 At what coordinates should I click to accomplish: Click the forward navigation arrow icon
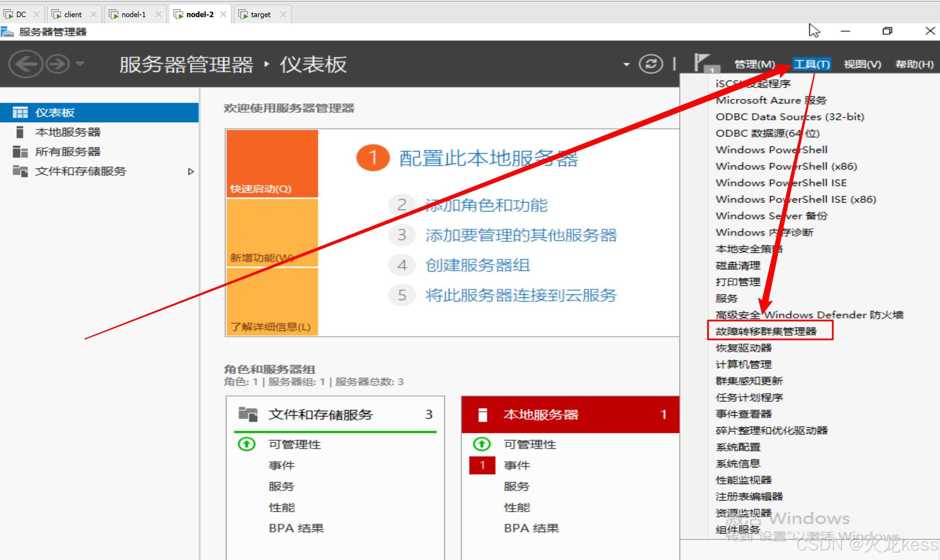57,64
